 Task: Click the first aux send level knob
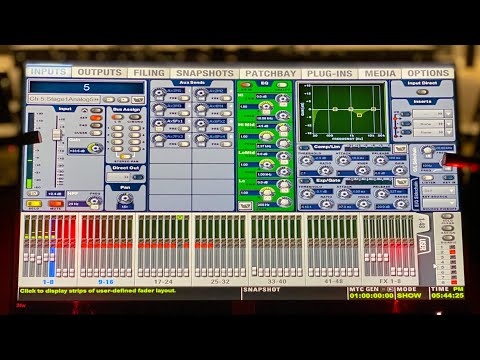(159, 93)
